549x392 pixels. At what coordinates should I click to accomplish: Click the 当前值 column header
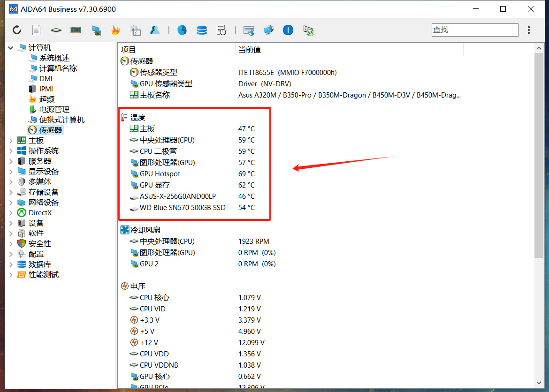click(349, 49)
